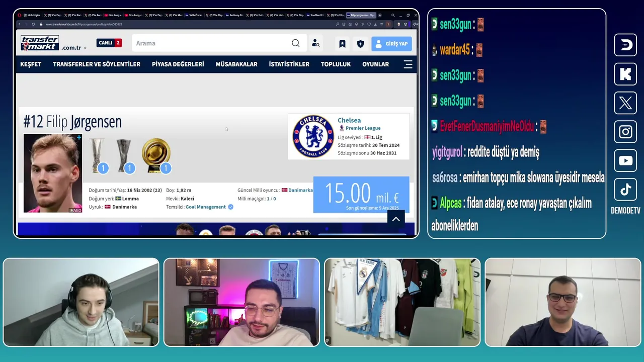Open the bookmark watchlist icon

(342, 44)
